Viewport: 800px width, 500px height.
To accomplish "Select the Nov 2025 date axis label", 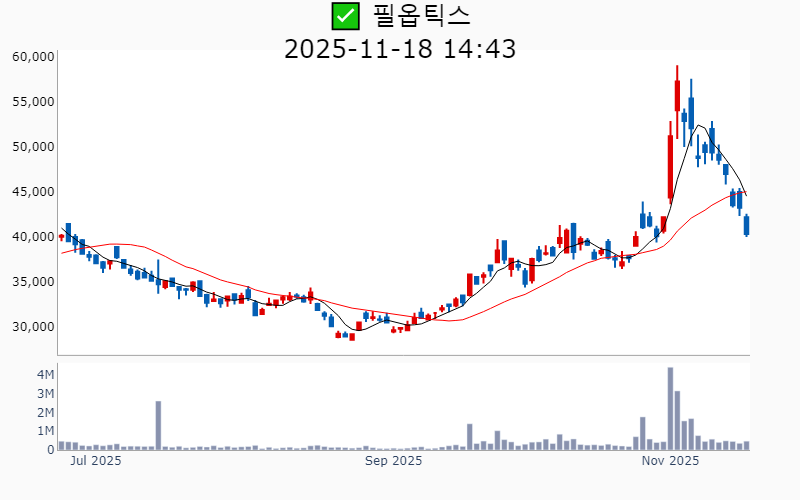I will tap(670, 461).
